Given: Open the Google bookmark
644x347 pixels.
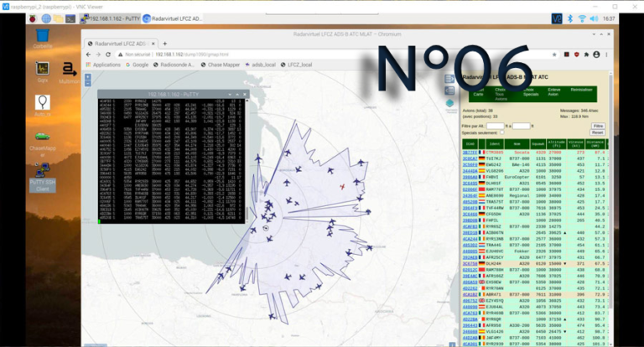Looking at the screenshot, I should [138, 65].
